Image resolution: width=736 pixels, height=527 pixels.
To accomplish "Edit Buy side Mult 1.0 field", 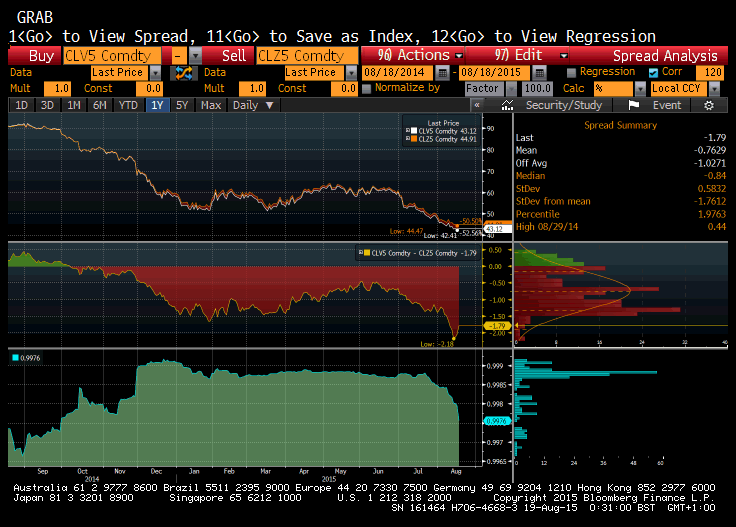I will tap(57, 88).
